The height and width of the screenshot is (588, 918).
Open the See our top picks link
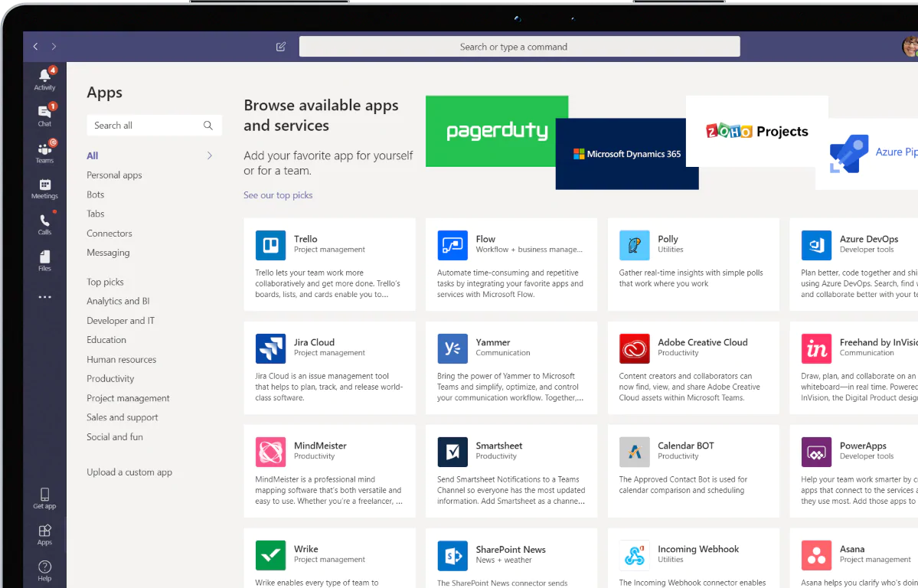click(x=278, y=194)
